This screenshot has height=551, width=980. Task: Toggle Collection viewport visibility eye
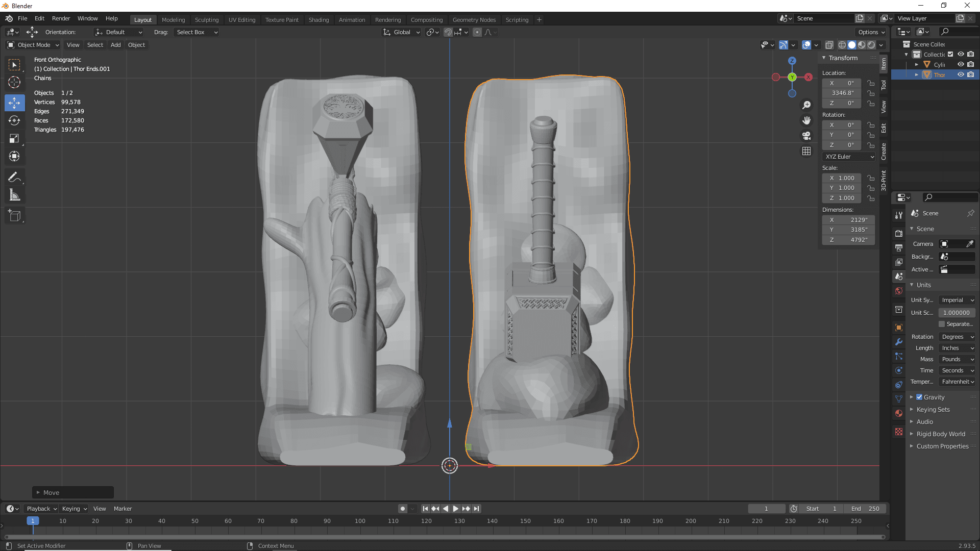pyautogui.click(x=961, y=54)
